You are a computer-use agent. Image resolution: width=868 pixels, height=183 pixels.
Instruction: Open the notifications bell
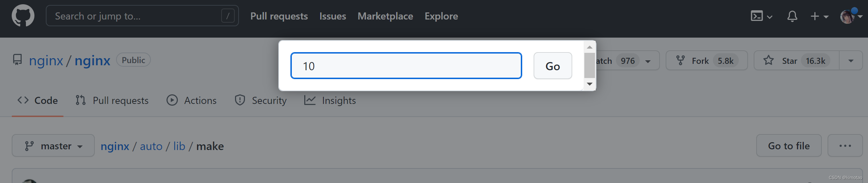click(x=792, y=16)
